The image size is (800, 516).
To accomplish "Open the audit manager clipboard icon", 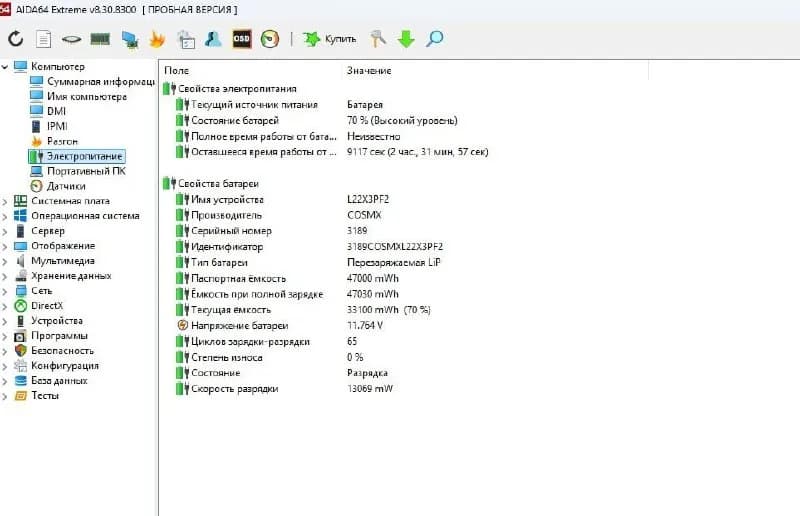I will click(x=186, y=39).
